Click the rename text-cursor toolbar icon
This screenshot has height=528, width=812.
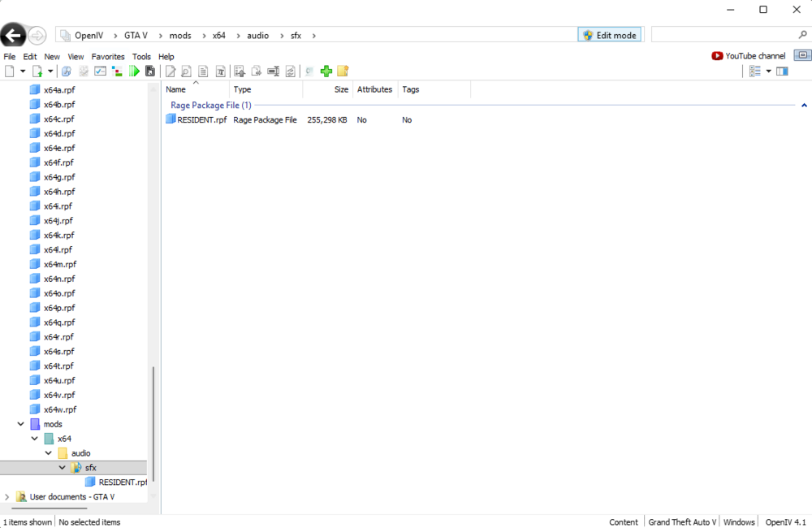click(274, 71)
